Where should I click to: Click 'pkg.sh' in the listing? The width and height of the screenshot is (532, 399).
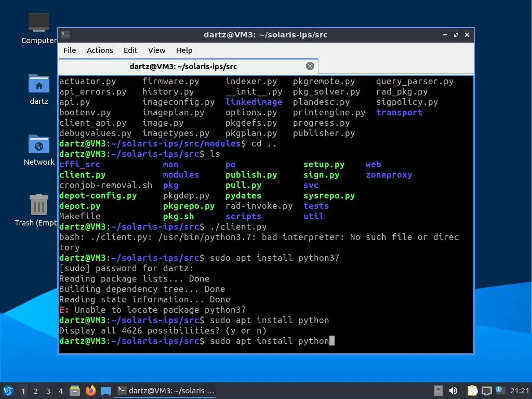[179, 217]
